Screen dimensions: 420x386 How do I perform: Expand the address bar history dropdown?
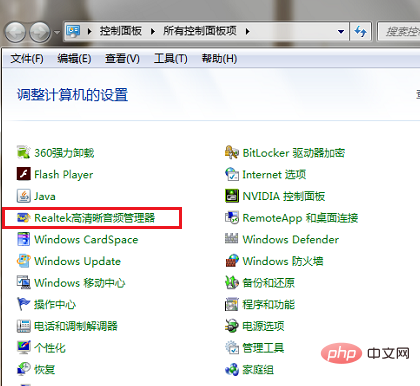(341, 31)
